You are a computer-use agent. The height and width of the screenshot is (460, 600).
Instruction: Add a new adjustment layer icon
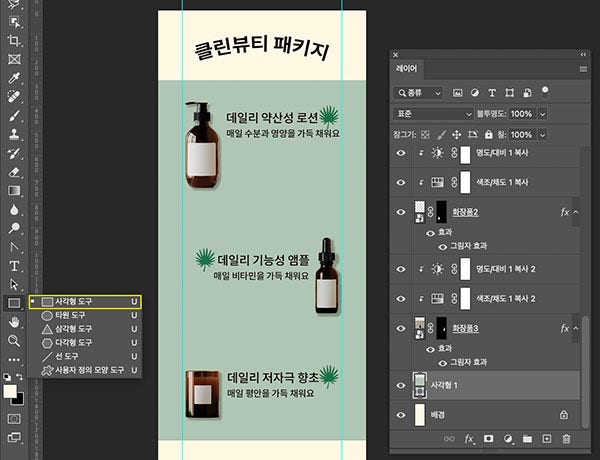[x=508, y=439]
